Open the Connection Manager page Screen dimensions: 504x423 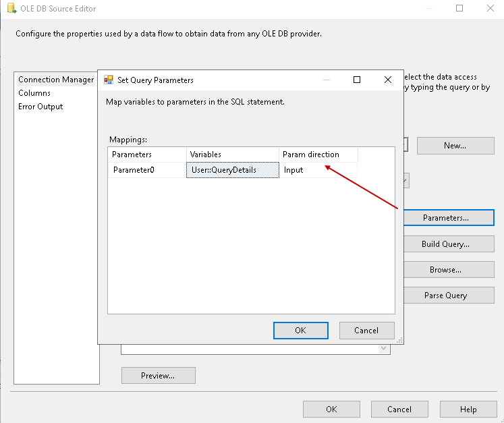pyautogui.click(x=56, y=80)
